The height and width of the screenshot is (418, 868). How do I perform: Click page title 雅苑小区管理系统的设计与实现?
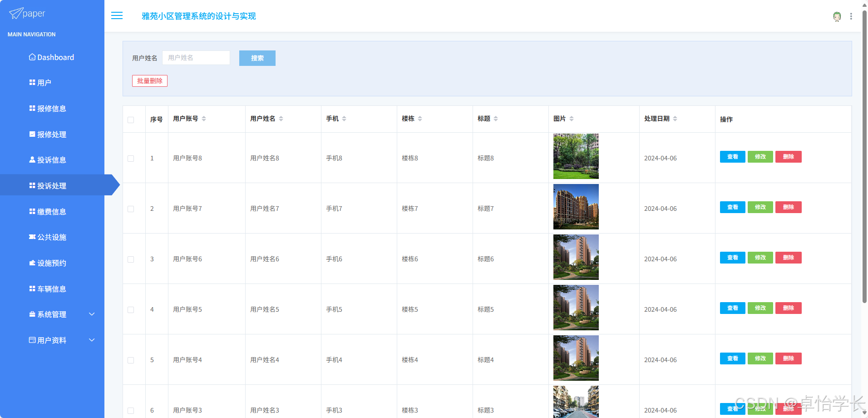coord(199,16)
